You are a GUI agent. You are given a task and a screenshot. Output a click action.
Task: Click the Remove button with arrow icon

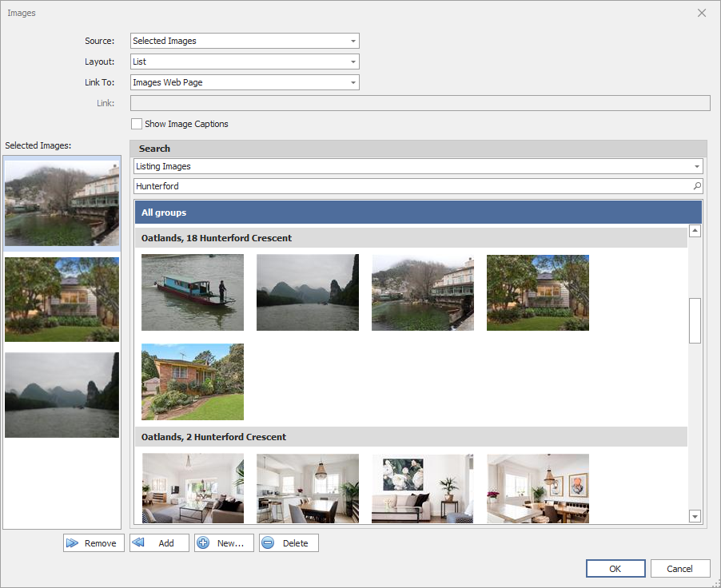[94, 543]
